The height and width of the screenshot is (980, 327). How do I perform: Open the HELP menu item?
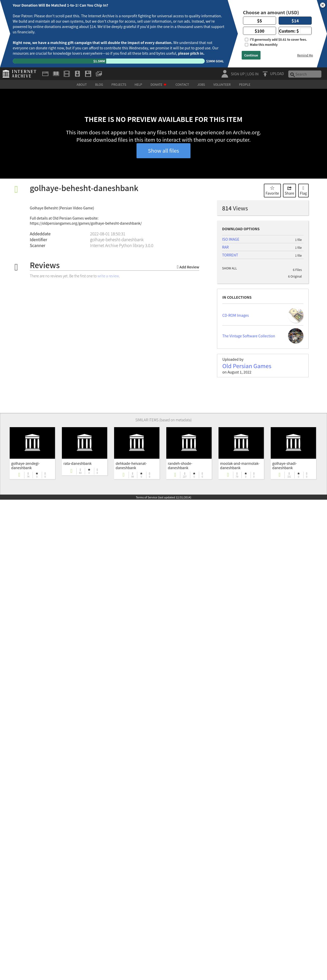138,85
